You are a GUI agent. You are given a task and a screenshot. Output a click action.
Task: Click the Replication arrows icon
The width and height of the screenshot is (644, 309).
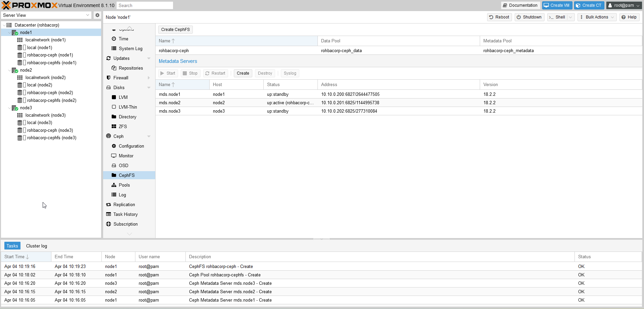click(109, 204)
